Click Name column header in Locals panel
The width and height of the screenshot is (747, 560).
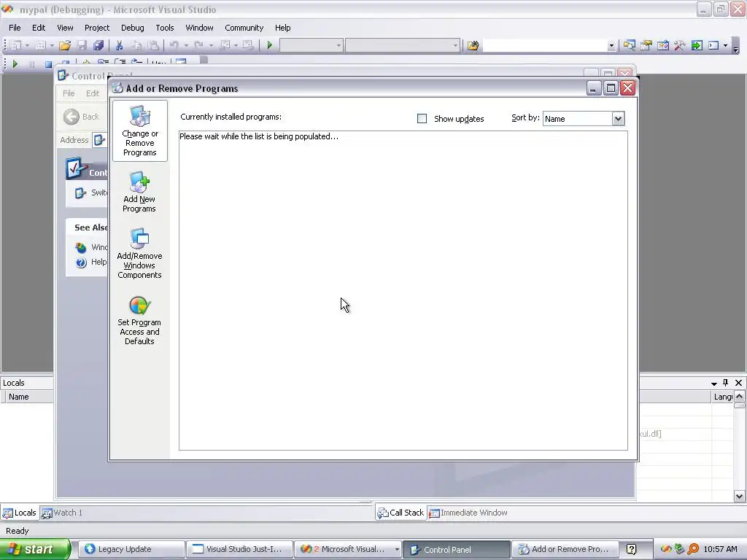click(28, 397)
